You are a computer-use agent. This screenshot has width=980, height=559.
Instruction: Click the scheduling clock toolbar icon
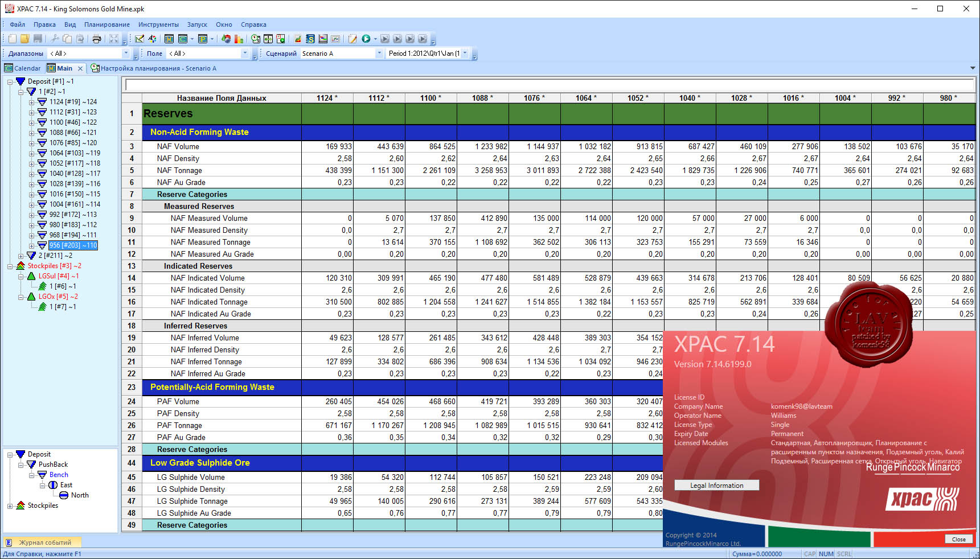256,39
